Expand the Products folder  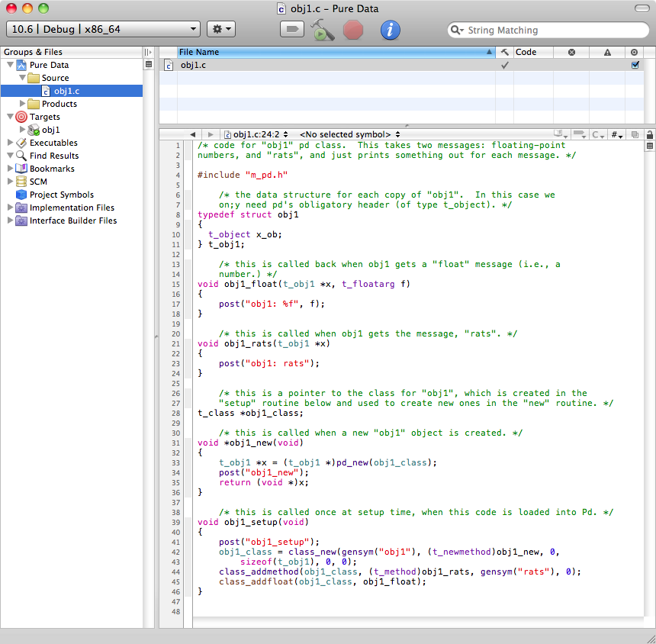click(x=22, y=104)
